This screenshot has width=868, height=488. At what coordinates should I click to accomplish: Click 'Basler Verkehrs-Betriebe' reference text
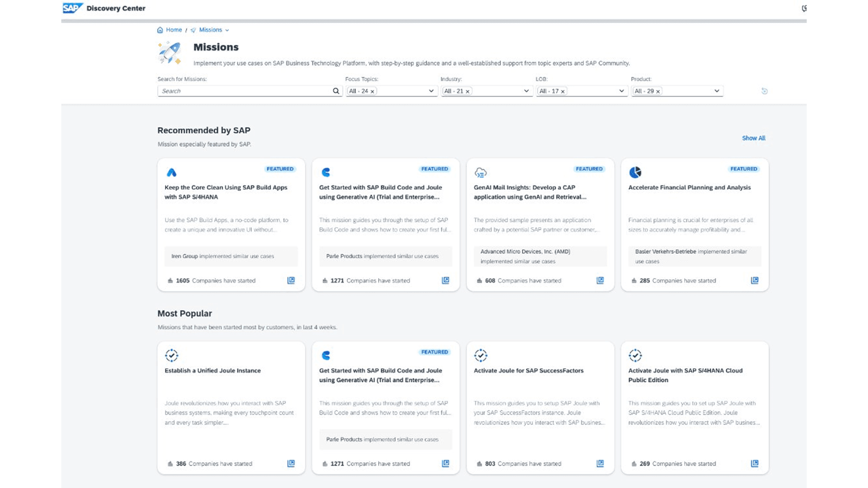point(666,252)
